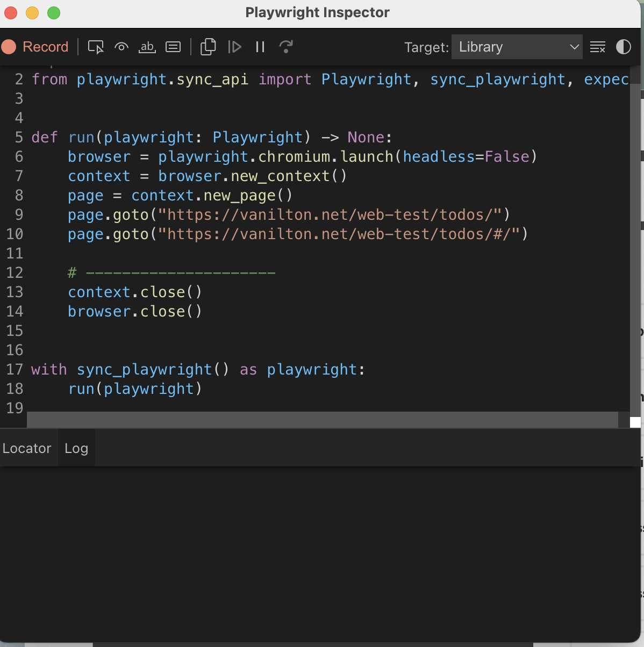Click the with sync_playwright() line

click(198, 369)
